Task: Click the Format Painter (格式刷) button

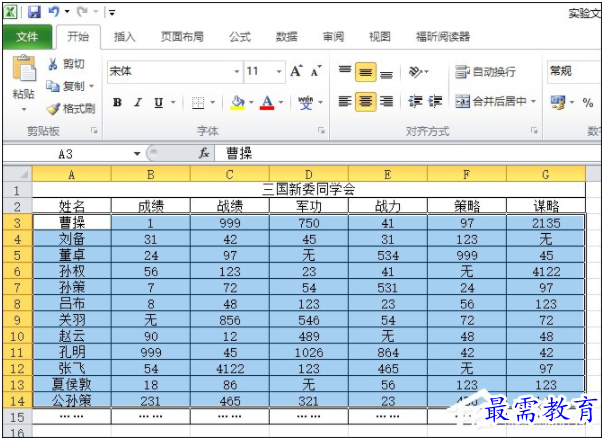Action: point(71,109)
